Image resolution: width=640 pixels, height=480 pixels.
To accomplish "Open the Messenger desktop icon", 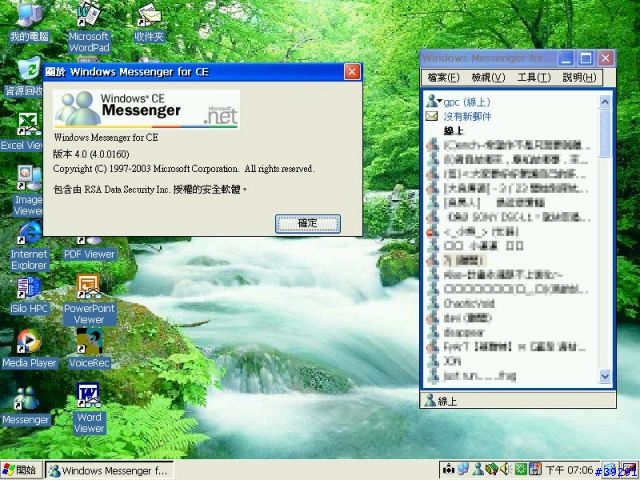I will point(26,405).
